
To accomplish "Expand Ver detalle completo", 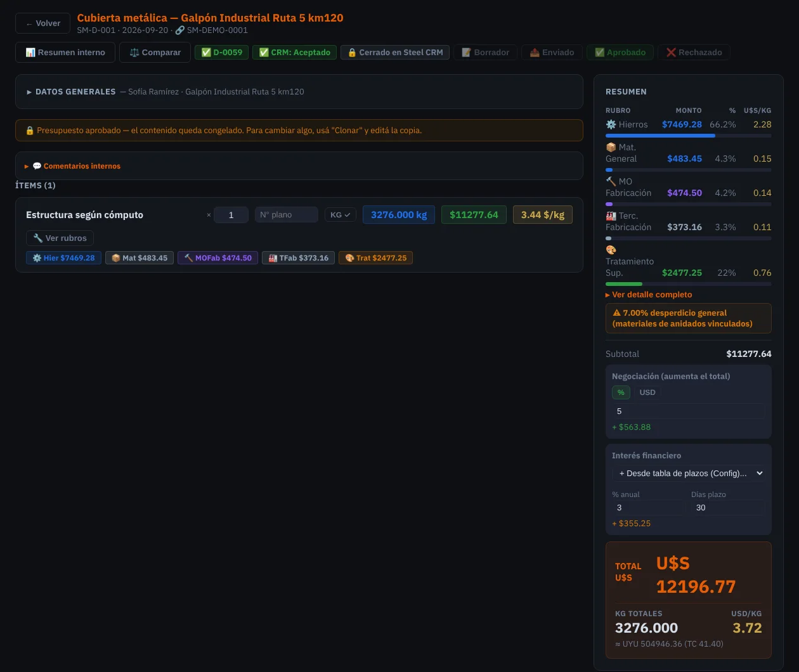I will (649, 295).
